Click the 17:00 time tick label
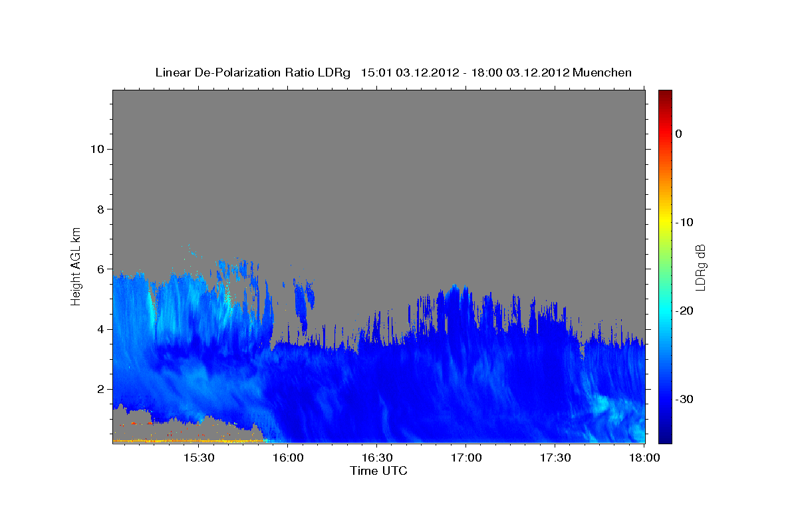The height and width of the screenshot is (532, 798). [466, 458]
